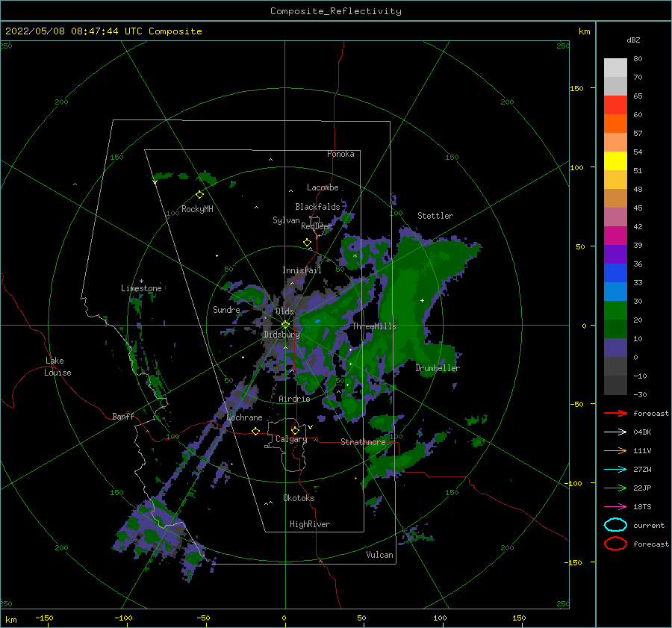The width and height of the screenshot is (672, 628).
Task: Select the RedDeer map label
Action: pos(317,226)
